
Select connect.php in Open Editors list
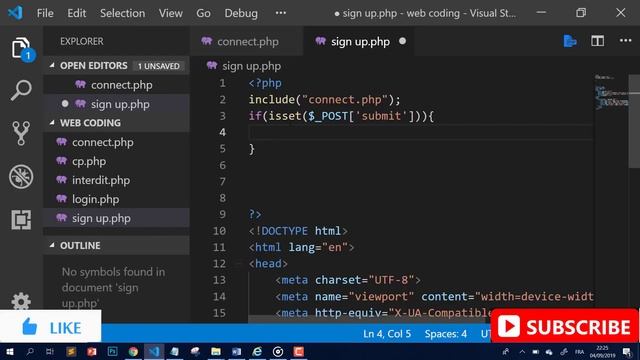coord(116,85)
